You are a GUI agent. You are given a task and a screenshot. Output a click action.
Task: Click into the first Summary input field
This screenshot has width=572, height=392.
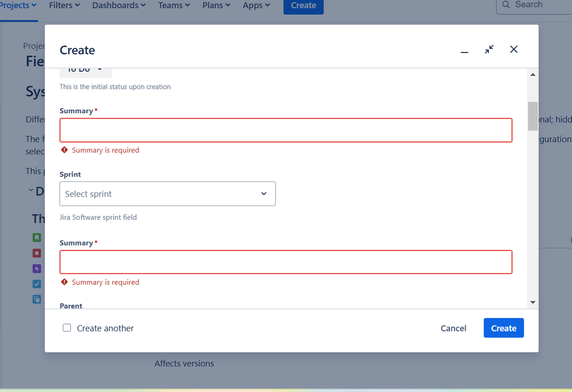click(286, 130)
